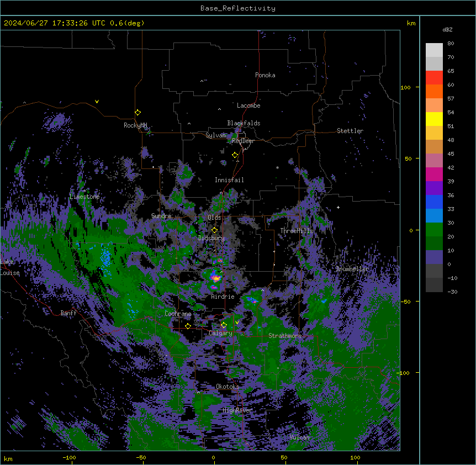Image resolution: width=476 pixels, height=465 pixels.
Task: Click the Blackfalds city label
Action: tap(244, 123)
